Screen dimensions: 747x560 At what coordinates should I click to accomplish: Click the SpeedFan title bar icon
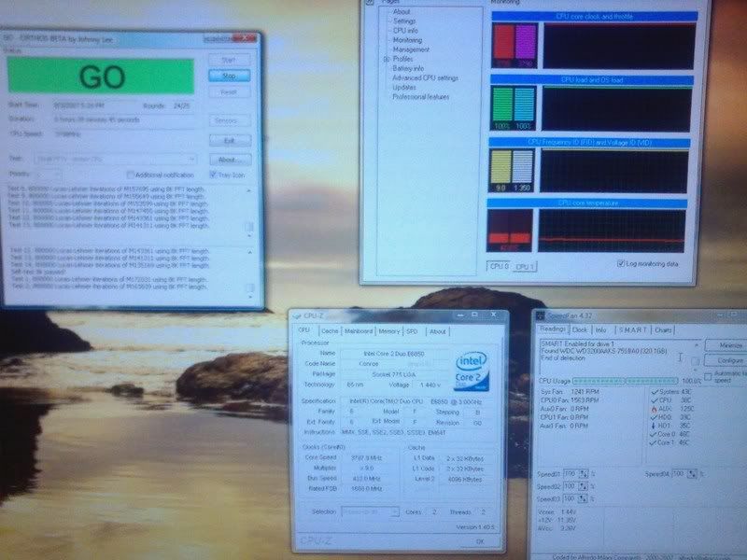tap(541, 315)
